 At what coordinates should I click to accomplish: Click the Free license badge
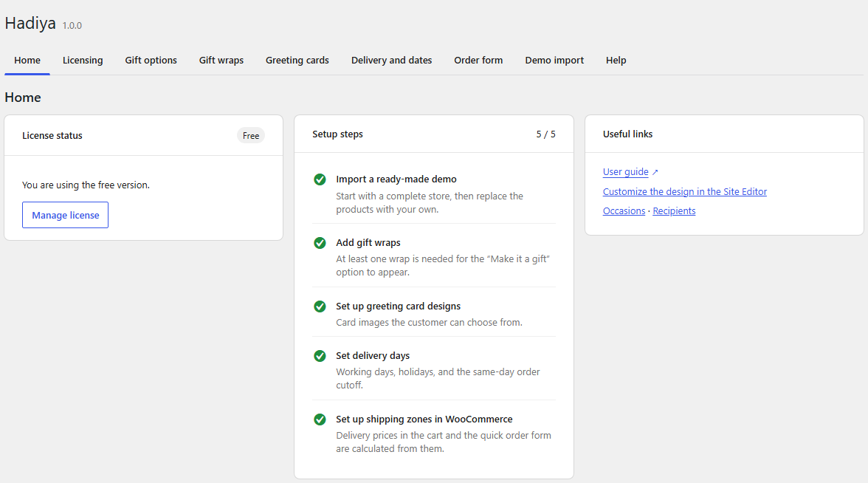click(x=251, y=136)
